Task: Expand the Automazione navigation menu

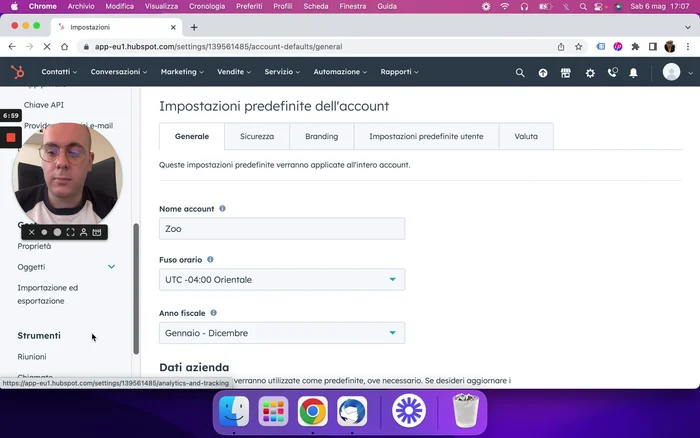Action: pyautogui.click(x=340, y=72)
